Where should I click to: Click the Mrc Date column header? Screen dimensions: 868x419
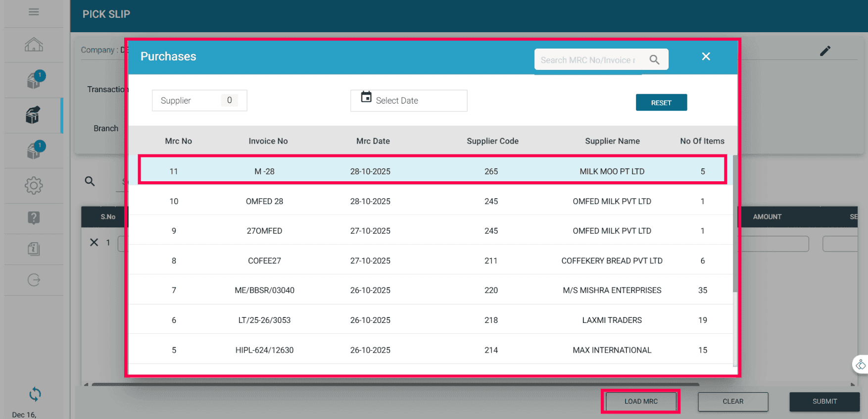(x=373, y=141)
